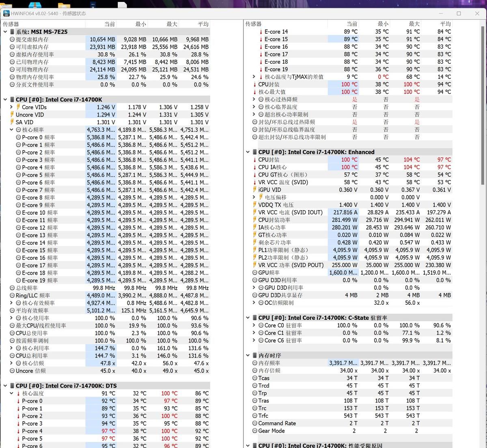
Task: Click the thermometer icon beside P-core 4 temperature
Action: point(18,431)
